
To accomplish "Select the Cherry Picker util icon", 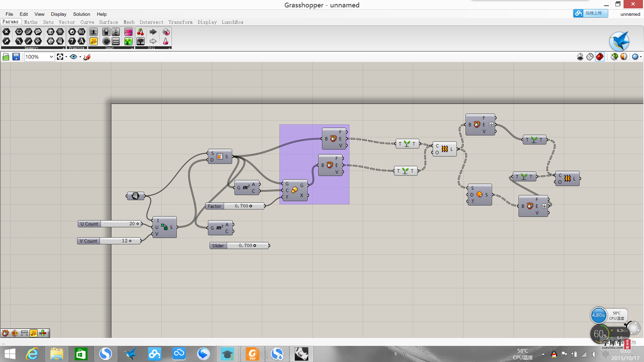I will pyautogui.click(x=141, y=32).
